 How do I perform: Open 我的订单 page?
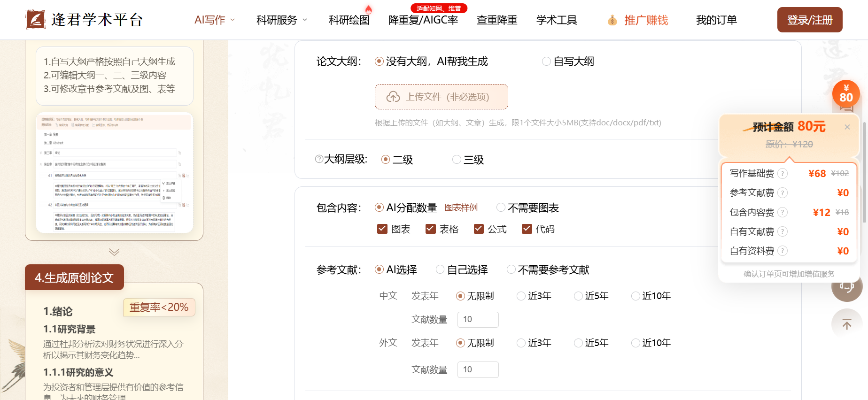pyautogui.click(x=716, y=20)
